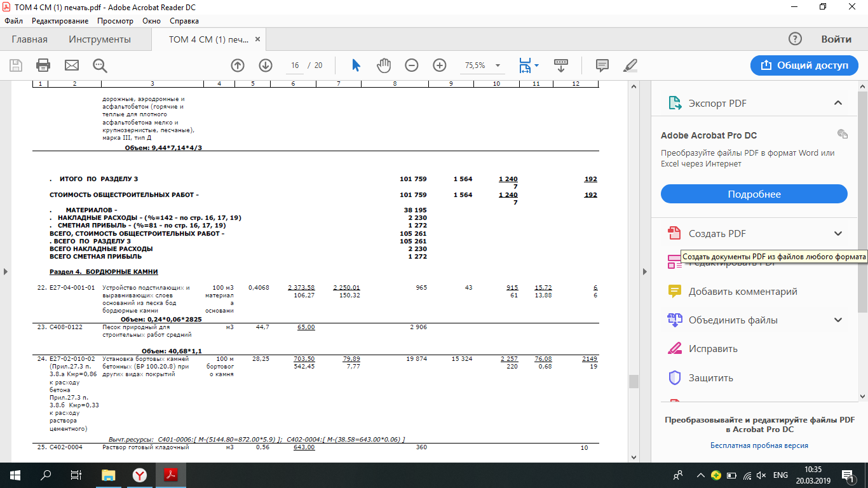Viewport: 868px width, 488px height.
Task: Click the Zoom in plus icon
Action: 440,65
